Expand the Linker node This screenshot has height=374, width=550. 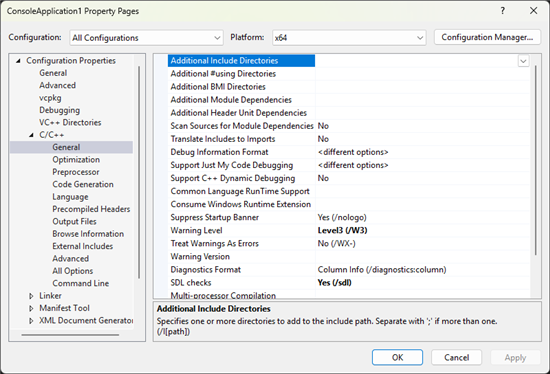[32, 296]
